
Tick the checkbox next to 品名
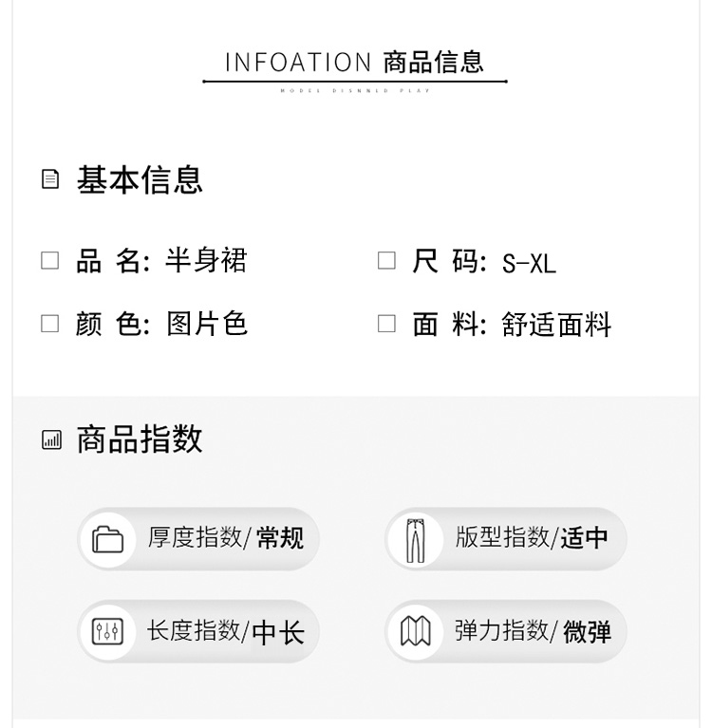coord(49,260)
